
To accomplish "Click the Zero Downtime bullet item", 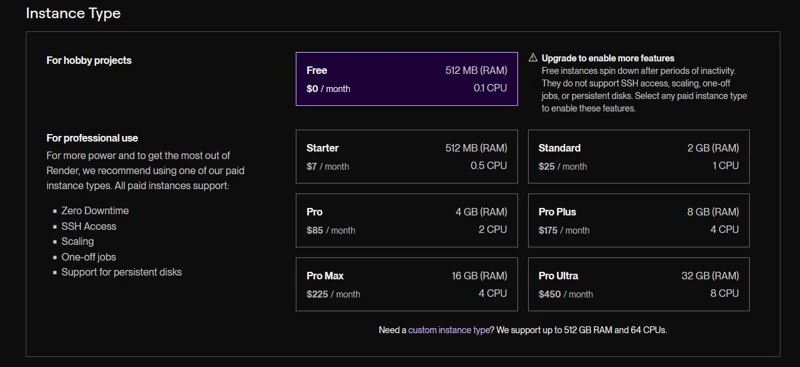I will [x=95, y=211].
